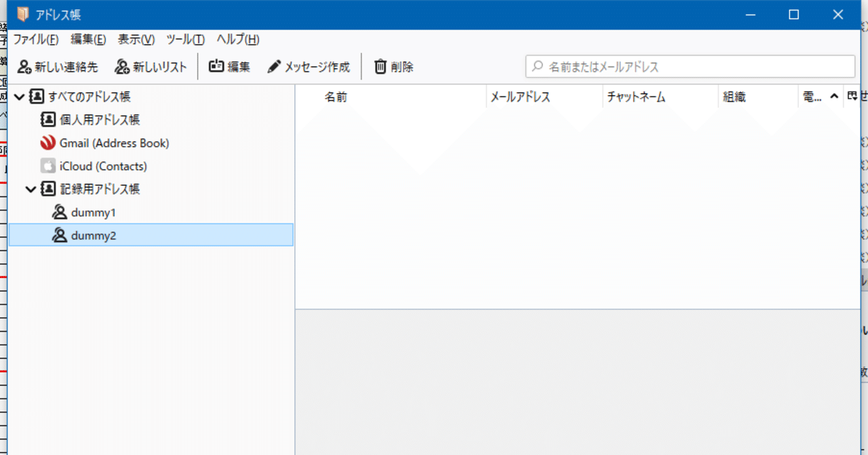Open the column picker icon
Viewport: 868px width, 455px height.
pyautogui.click(x=852, y=97)
